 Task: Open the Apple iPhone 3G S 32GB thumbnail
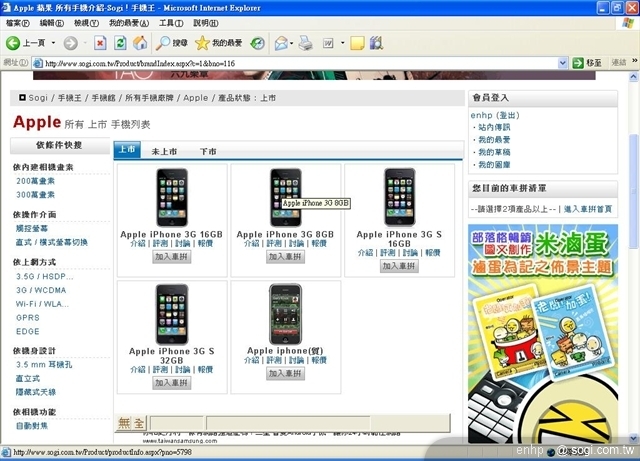click(172, 314)
